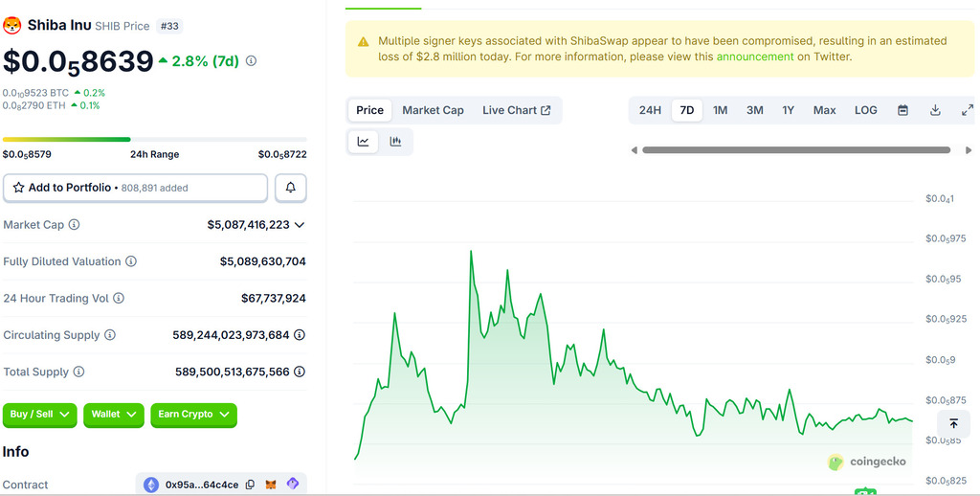Select the 24H time range
The height and width of the screenshot is (496, 980).
click(x=650, y=110)
